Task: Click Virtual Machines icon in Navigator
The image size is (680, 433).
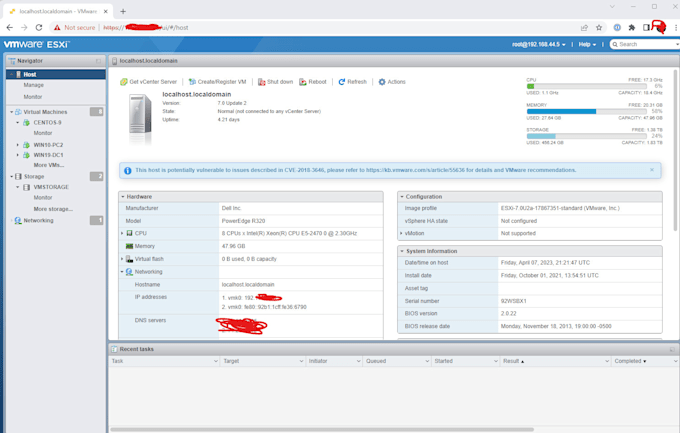Action: [18, 112]
